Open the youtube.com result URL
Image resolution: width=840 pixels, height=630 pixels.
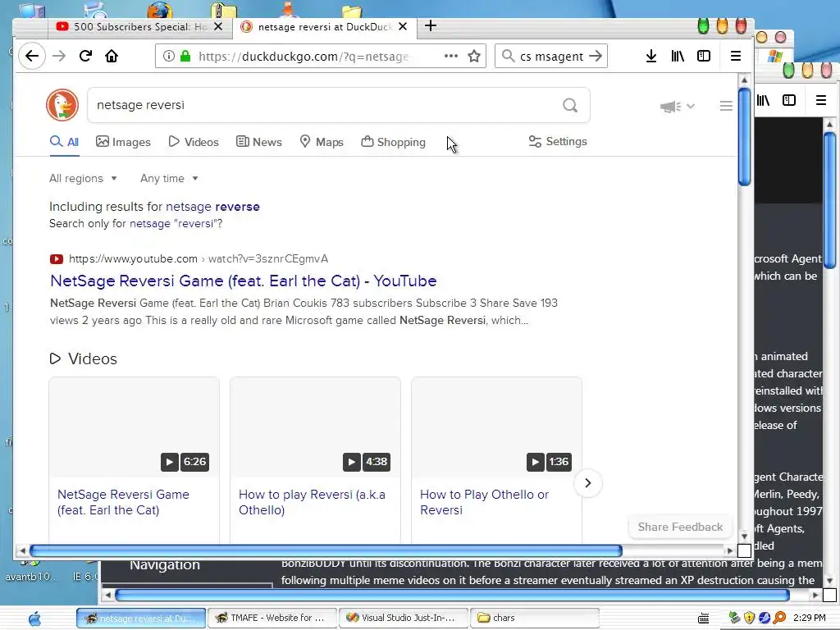(199, 258)
